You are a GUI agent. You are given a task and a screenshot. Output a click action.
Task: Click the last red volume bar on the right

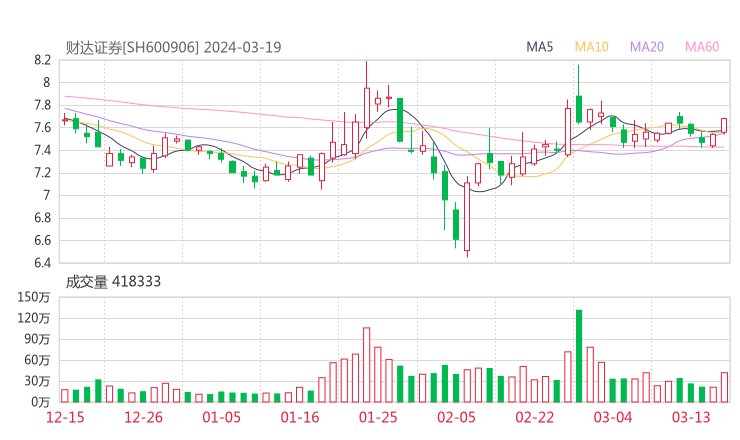coord(724,387)
